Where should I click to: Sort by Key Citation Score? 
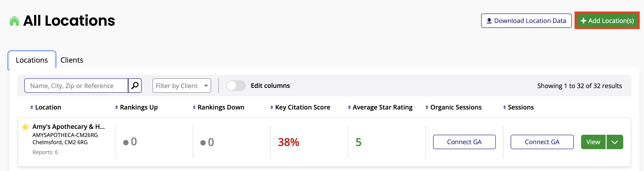click(x=272, y=107)
